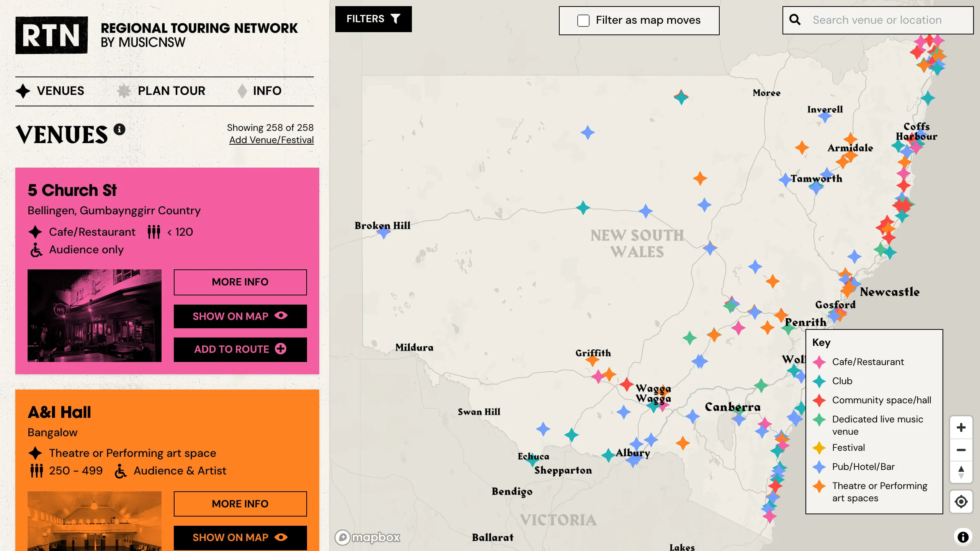
Task: Zoom out on the map
Action: (x=961, y=450)
